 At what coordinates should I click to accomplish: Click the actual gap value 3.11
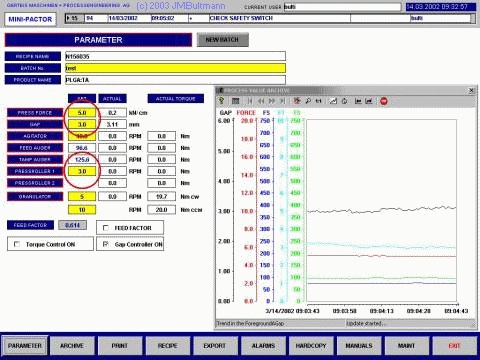(113, 124)
